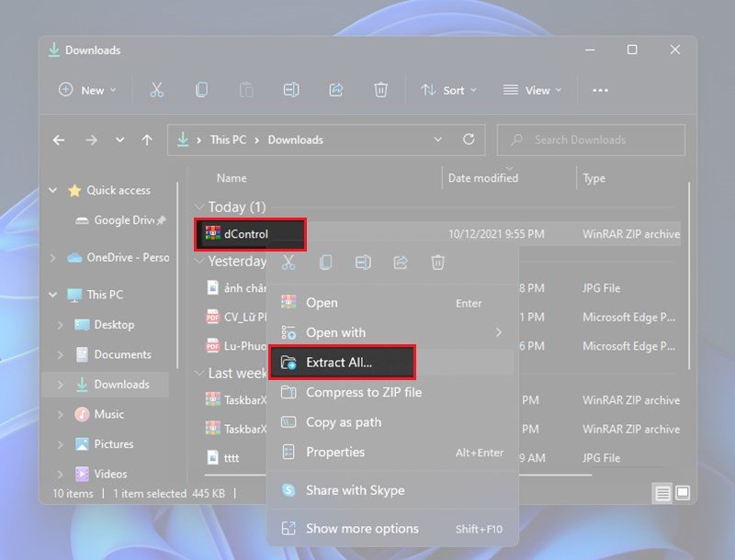This screenshot has height=560, width=735.
Task: Click the Back navigation button
Action: click(59, 140)
